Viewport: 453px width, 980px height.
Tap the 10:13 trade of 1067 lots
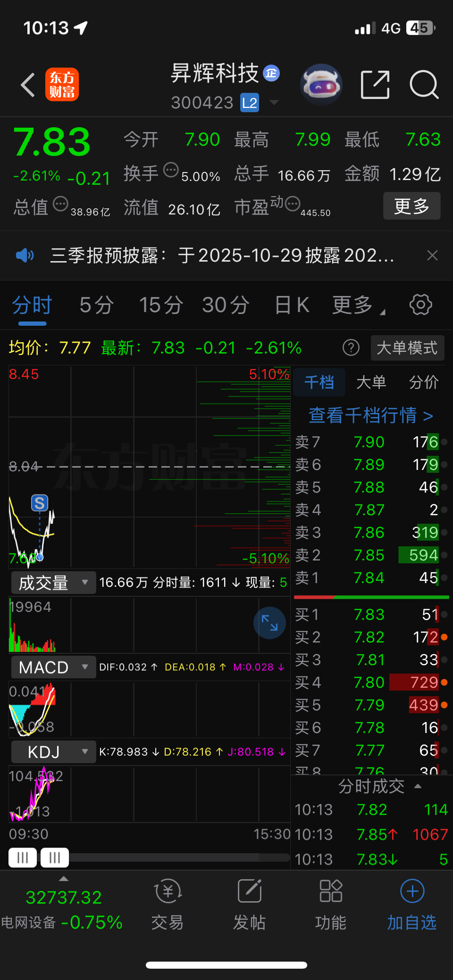(371, 834)
